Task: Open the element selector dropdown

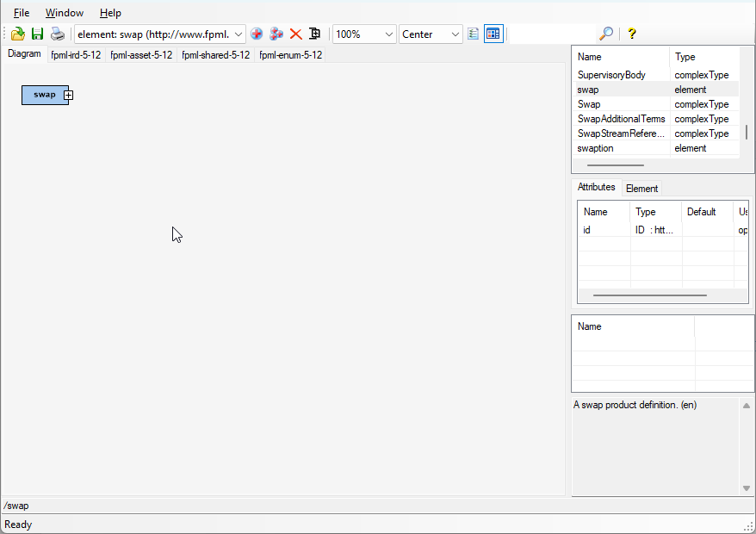Action: (x=238, y=34)
